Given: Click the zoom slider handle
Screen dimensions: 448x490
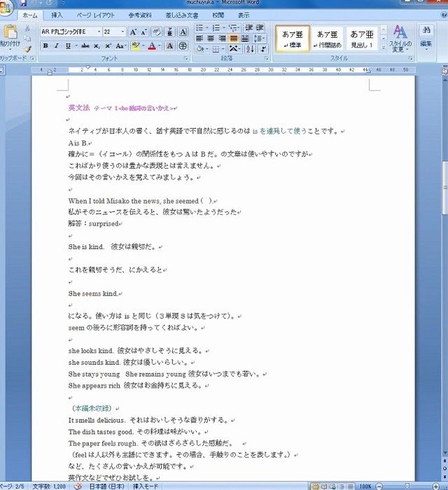Looking at the screenshot, I should (407, 486).
